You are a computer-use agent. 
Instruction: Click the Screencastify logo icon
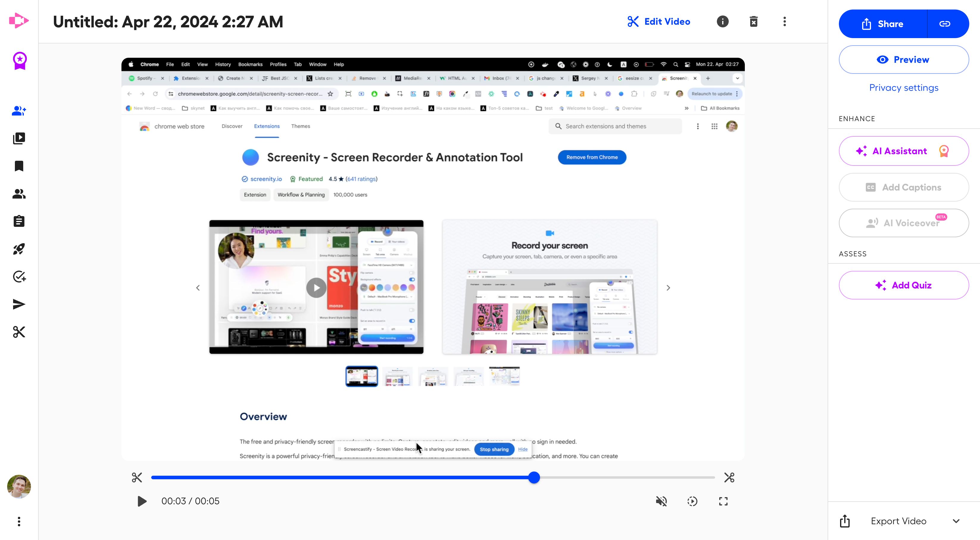pos(19,21)
